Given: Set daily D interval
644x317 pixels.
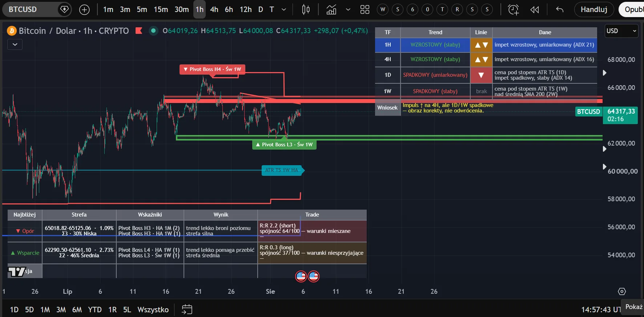Looking at the screenshot, I should [261, 10].
